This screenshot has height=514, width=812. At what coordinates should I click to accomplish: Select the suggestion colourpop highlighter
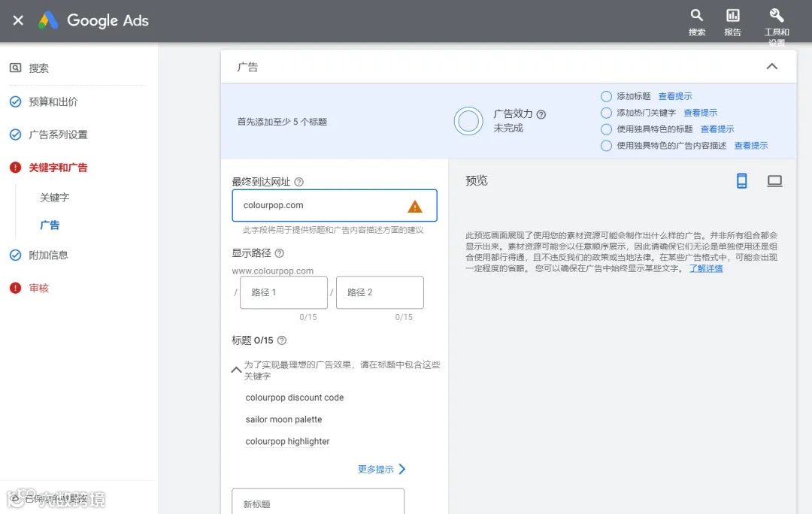[x=287, y=441]
